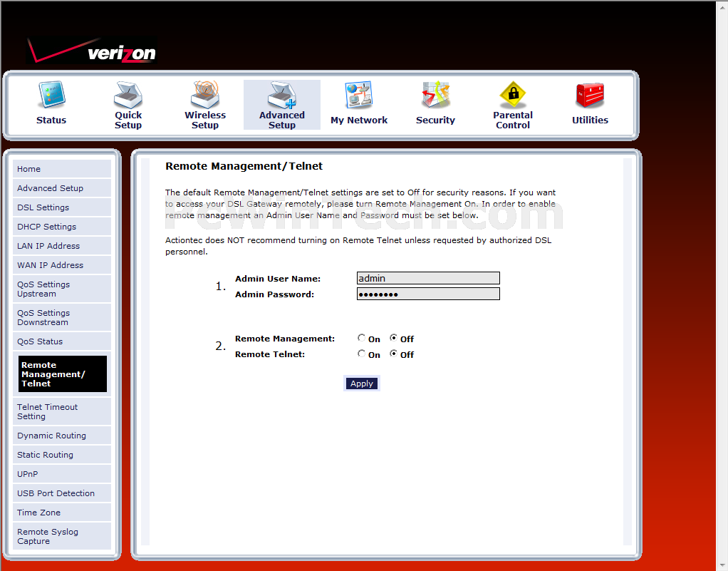
Task: Open the Security firewall icon
Action: (435, 95)
